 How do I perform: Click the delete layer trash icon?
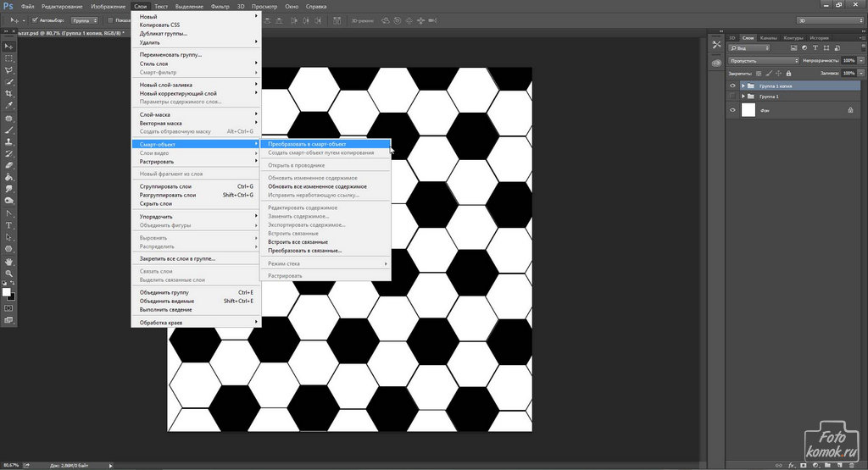[851, 465]
